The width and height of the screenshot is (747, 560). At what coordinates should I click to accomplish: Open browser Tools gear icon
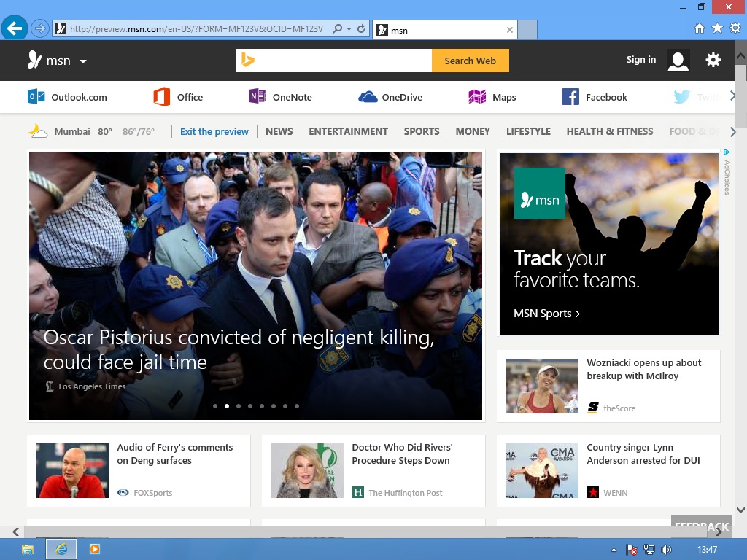(x=735, y=28)
